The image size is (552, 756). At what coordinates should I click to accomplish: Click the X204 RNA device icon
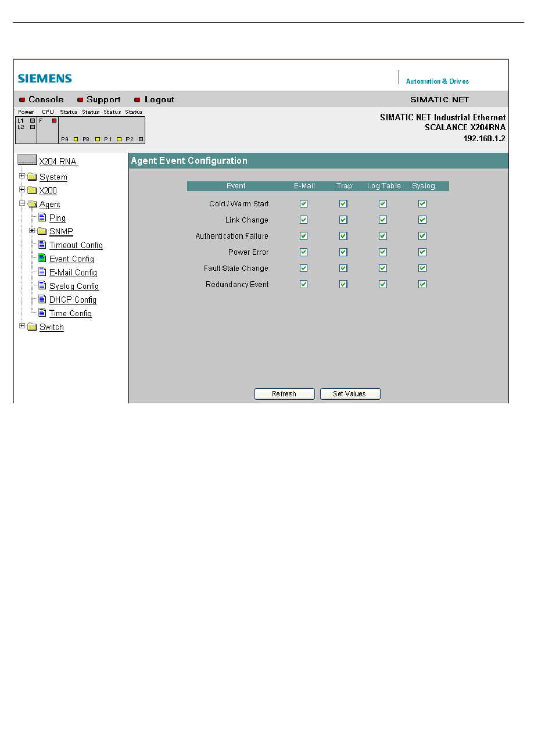27,160
